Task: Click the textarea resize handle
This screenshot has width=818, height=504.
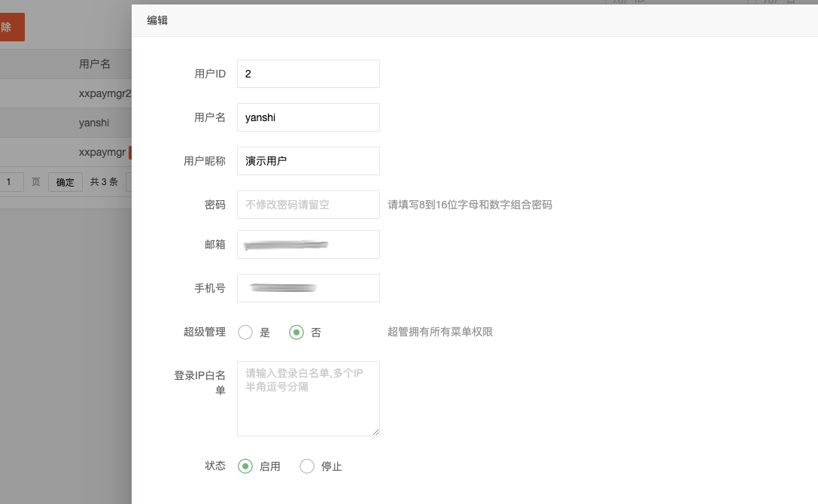Action: (376, 430)
